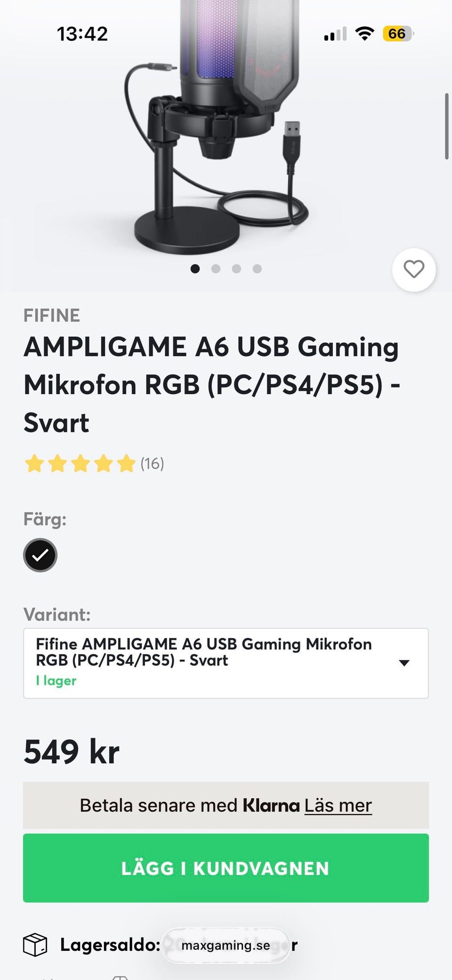
Task: Tap the battery indicator showing 66
Action: click(x=398, y=34)
